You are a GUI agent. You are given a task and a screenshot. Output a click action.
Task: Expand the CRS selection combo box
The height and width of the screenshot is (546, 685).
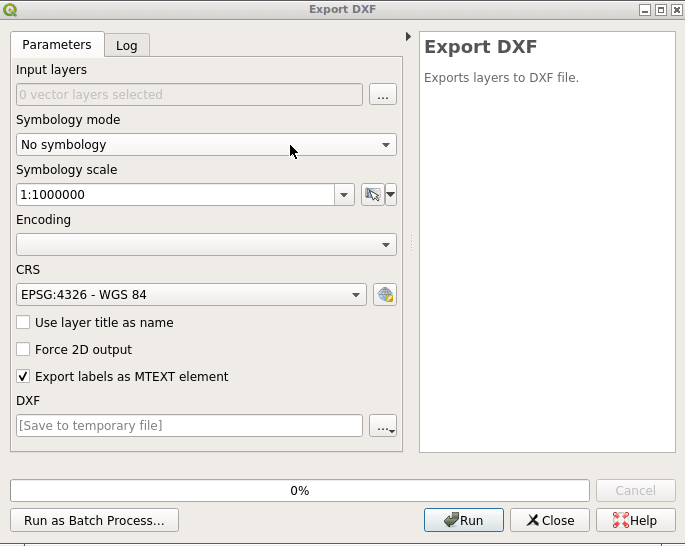[192, 295]
